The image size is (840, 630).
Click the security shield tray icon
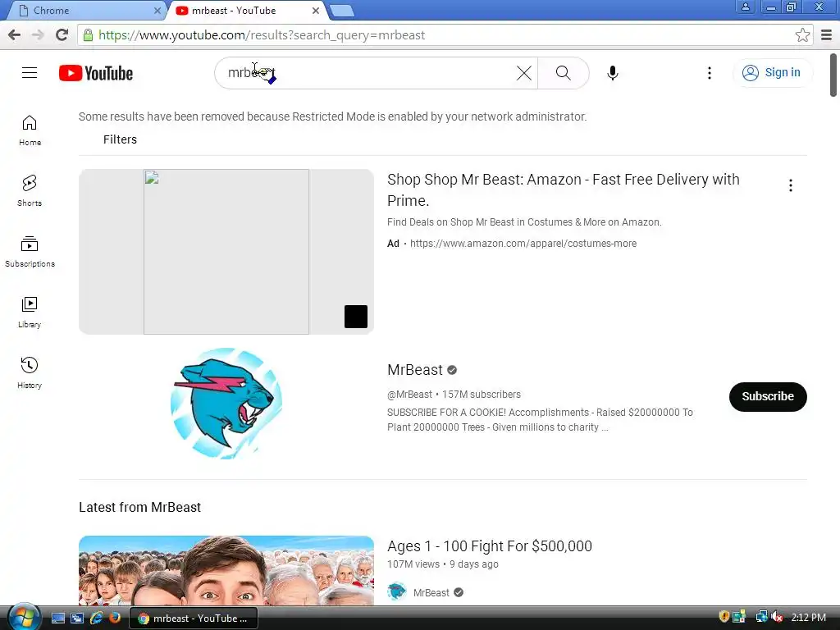pyautogui.click(x=724, y=617)
